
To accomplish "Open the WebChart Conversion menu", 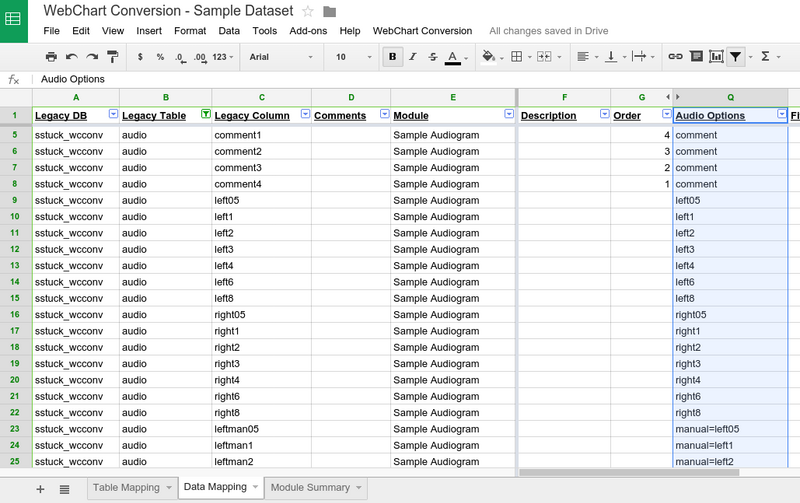I will click(x=422, y=31).
